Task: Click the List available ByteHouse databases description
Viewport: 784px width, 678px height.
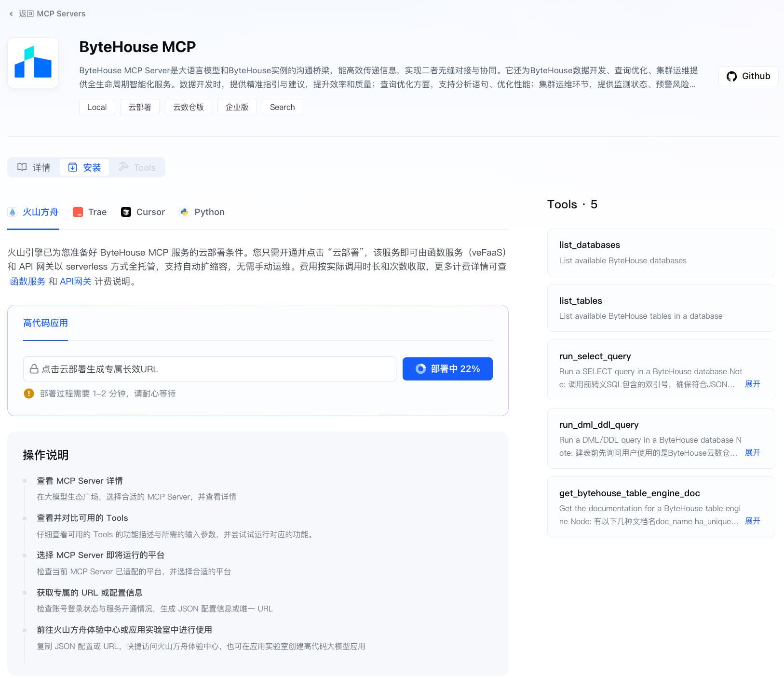Action: [x=622, y=261]
